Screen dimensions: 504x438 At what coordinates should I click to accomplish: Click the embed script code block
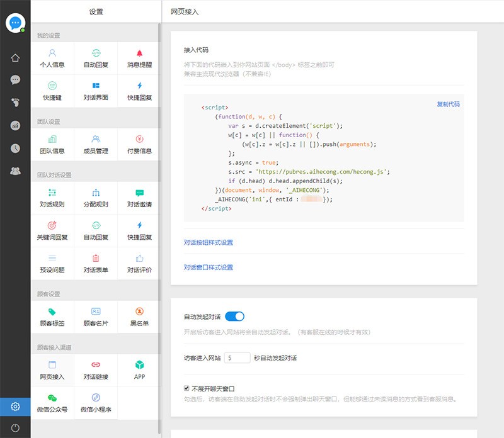(324, 158)
